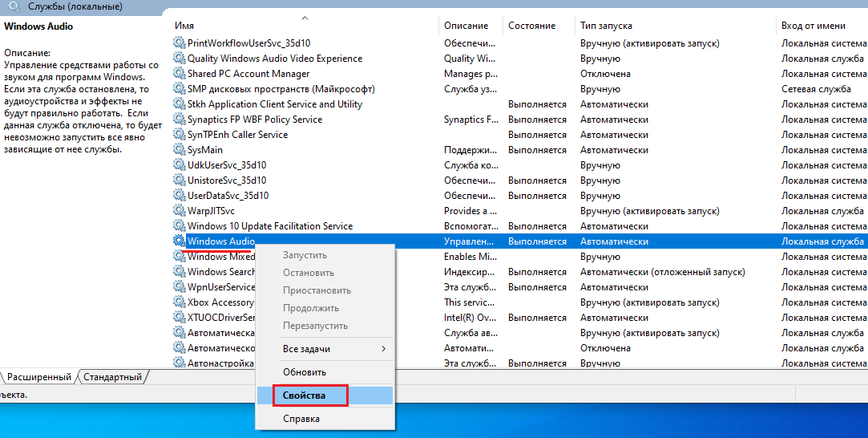Screen dimensions: 868x438
Task: Click UserDataSvc_35d10 gear icon
Action: (x=179, y=195)
